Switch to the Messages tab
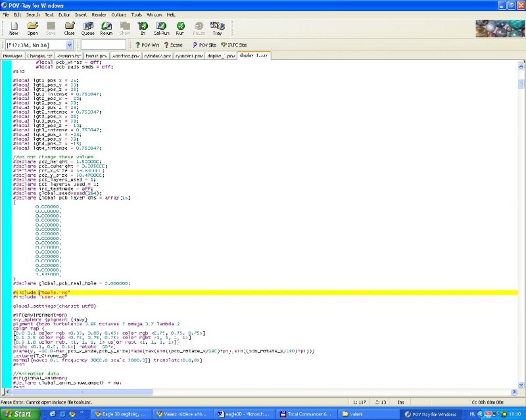The image size is (526, 420). click(x=12, y=56)
